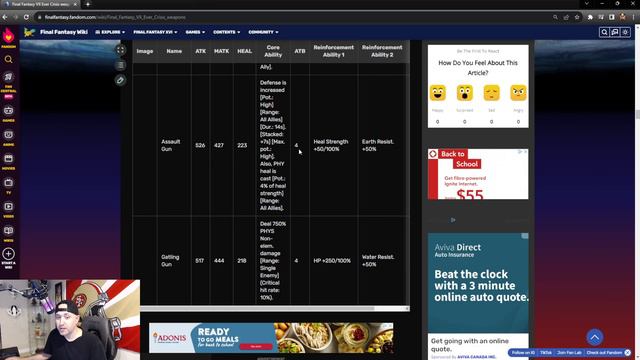React with the Angry emoji

(x=518, y=93)
